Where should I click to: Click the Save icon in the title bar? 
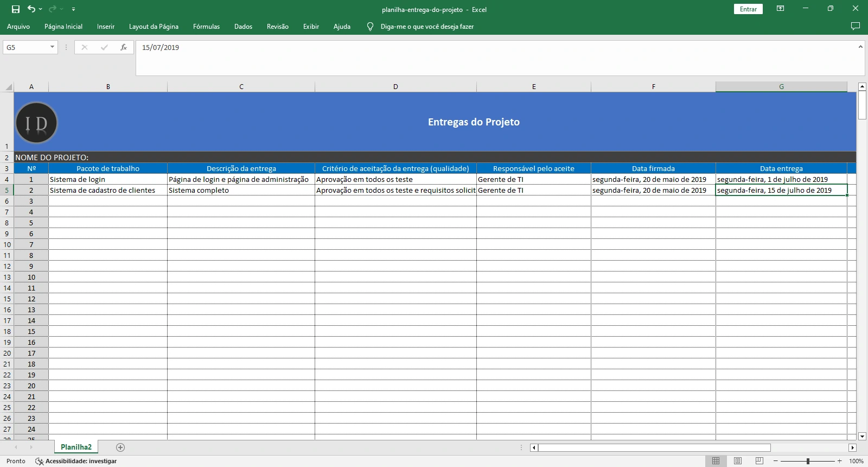[16, 9]
